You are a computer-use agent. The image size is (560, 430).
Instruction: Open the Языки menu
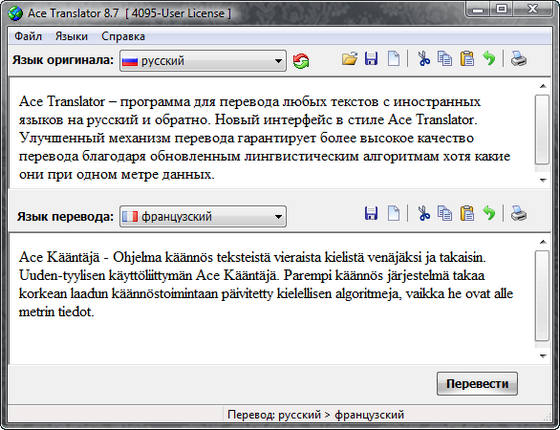[71, 36]
